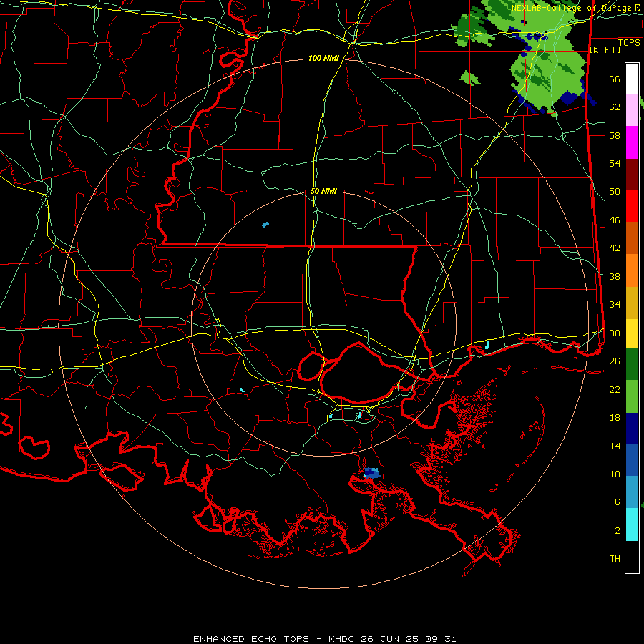Click the "6" legend value
644x644 pixels.
[x=617, y=502]
